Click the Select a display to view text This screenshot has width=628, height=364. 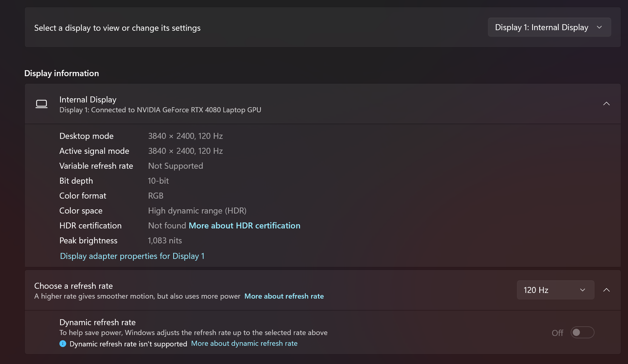117,28
